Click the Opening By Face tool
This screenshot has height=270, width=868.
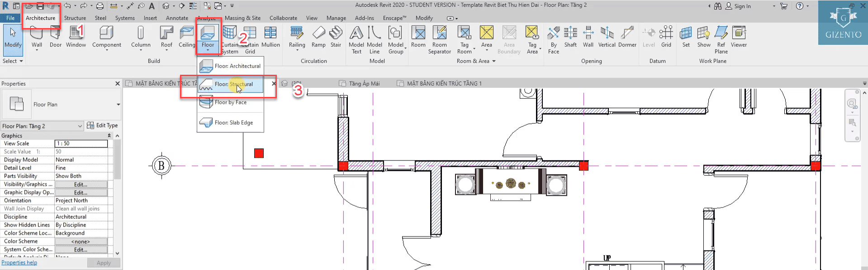pyautogui.click(x=554, y=40)
